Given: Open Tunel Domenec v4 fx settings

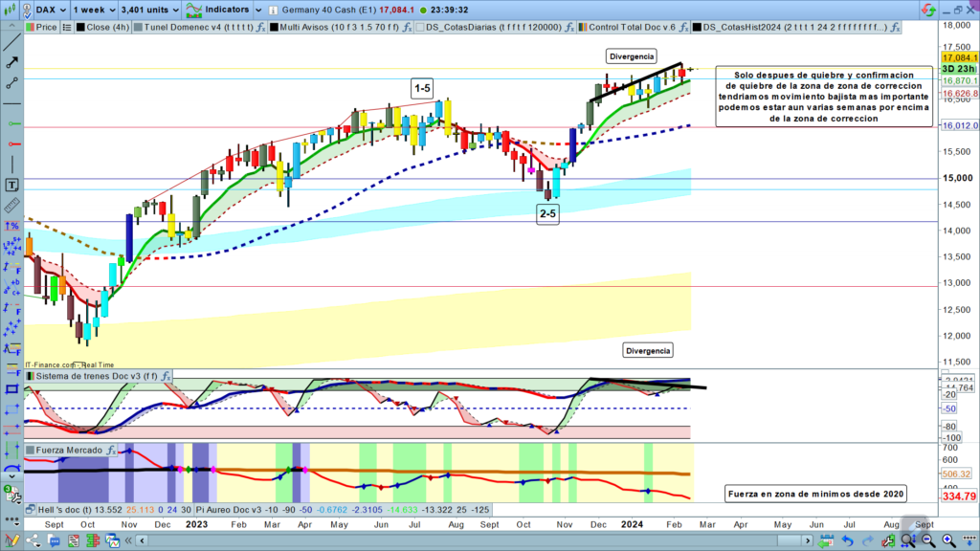Looking at the screenshot, I should pyautogui.click(x=258, y=28).
